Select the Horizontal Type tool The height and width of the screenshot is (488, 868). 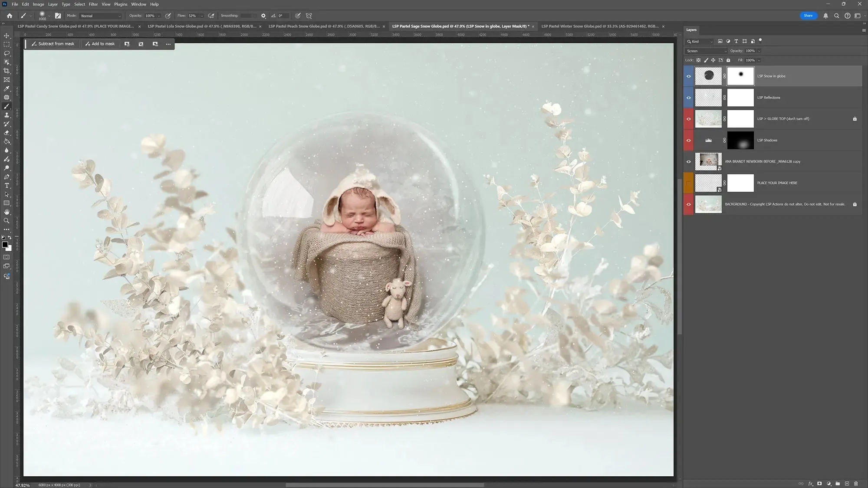pos(7,186)
